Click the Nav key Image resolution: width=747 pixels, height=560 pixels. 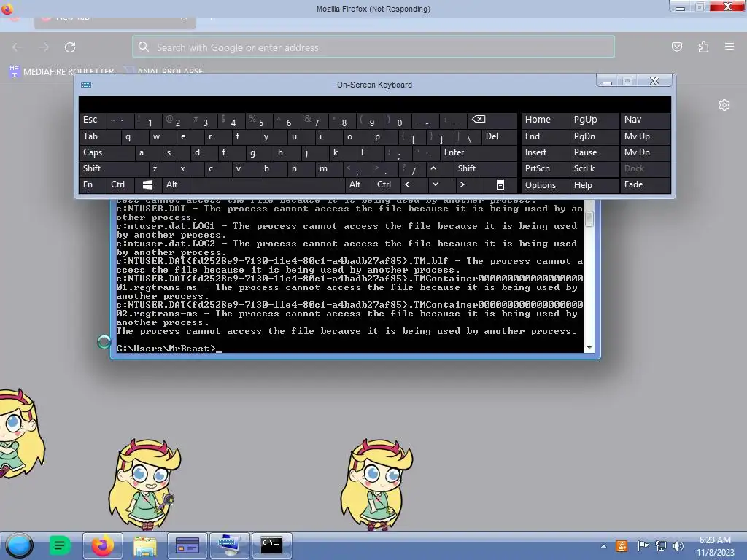tap(645, 120)
